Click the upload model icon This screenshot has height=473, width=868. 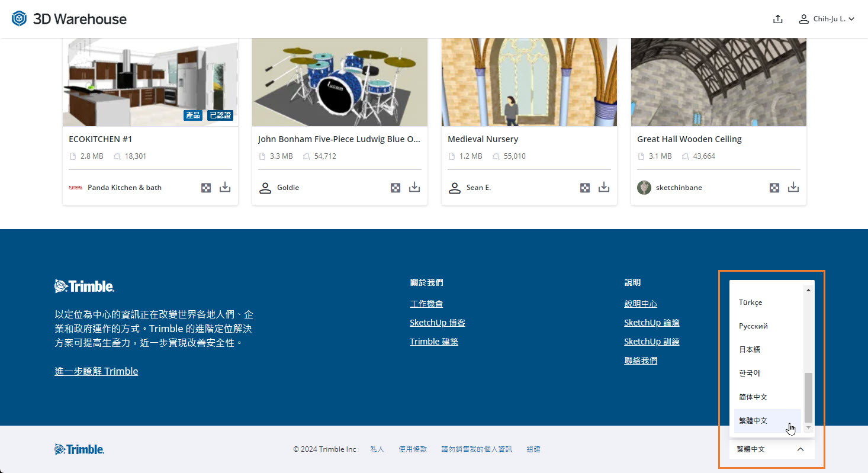coord(778,19)
